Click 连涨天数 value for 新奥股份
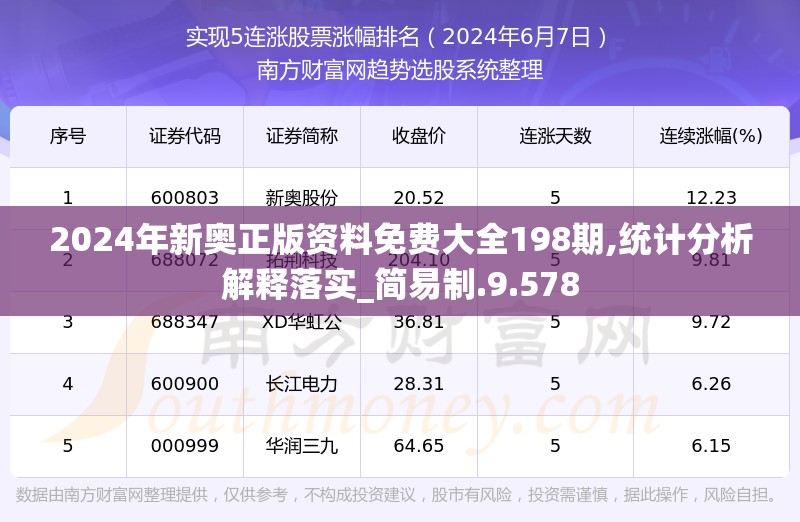The width and height of the screenshot is (800, 522). pos(555,197)
